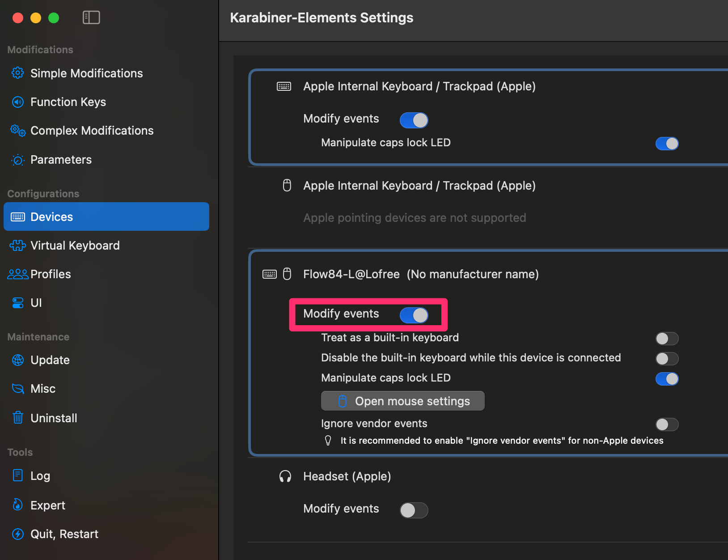The width and height of the screenshot is (728, 560).
Task: Open the Update section
Action: tap(50, 360)
